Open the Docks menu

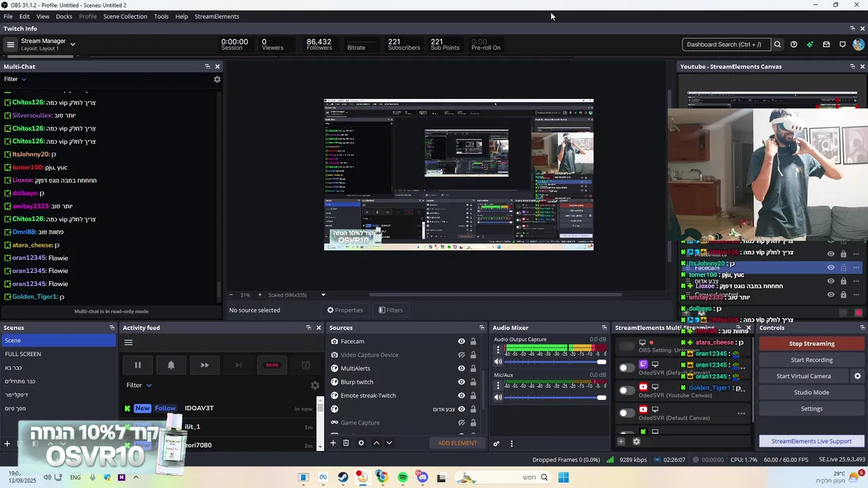click(64, 16)
